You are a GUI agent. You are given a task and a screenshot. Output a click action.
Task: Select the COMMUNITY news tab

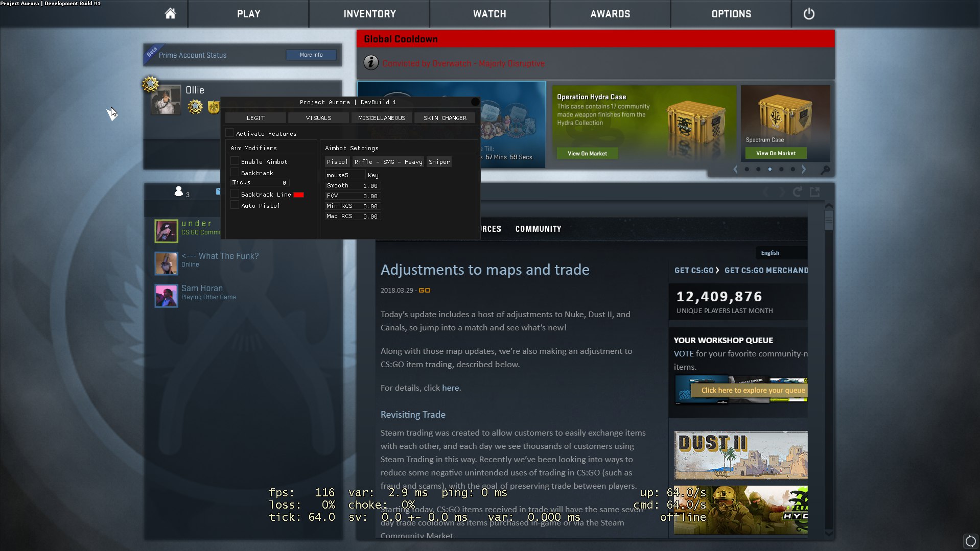[538, 229]
